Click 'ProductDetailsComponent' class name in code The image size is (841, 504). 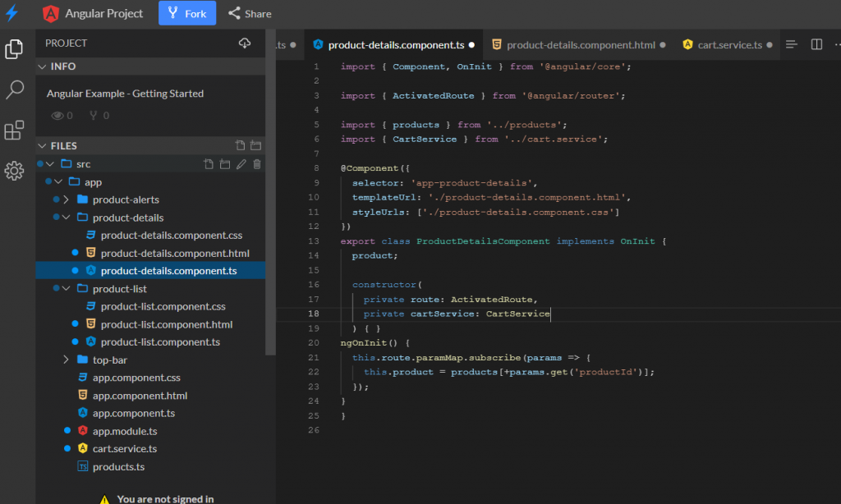pyautogui.click(x=483, y=241)
